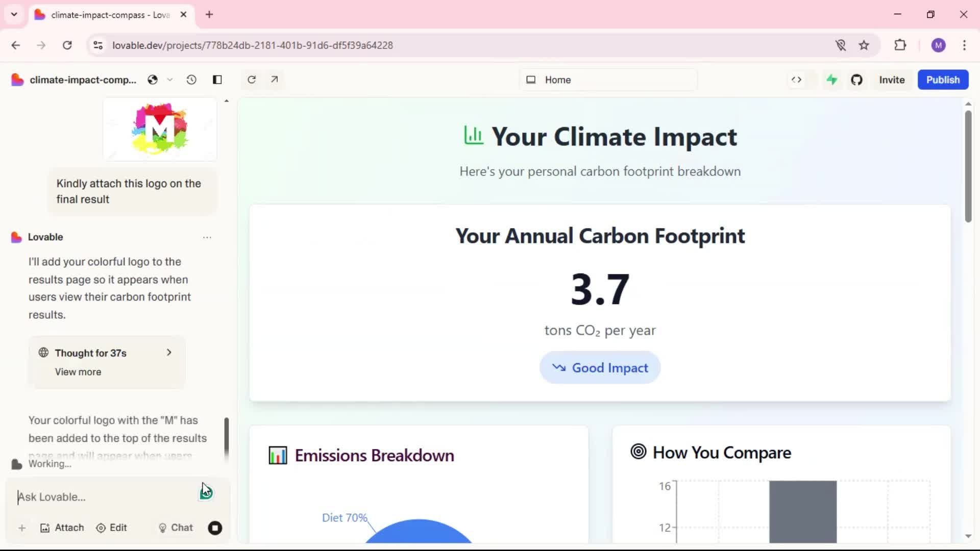Screen dimensions: 980x551
Task: Focus the Ask Lovable input field
Action: tap(107, 497)
